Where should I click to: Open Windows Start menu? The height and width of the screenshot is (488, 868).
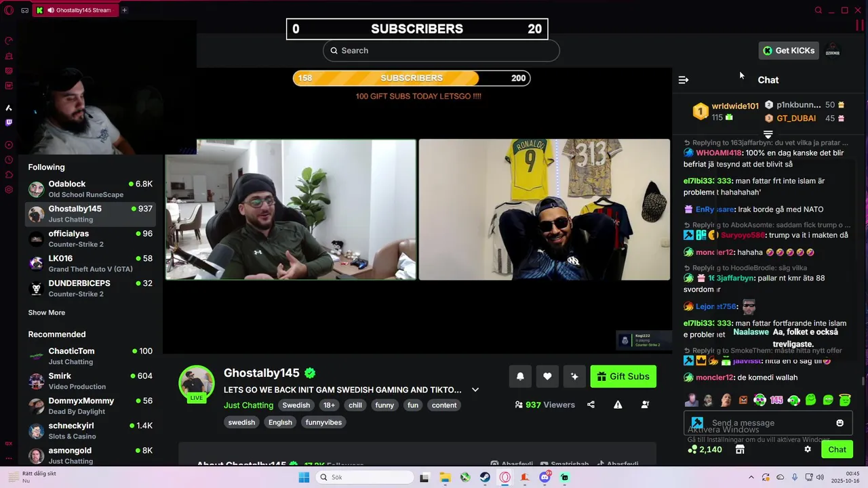304,478
